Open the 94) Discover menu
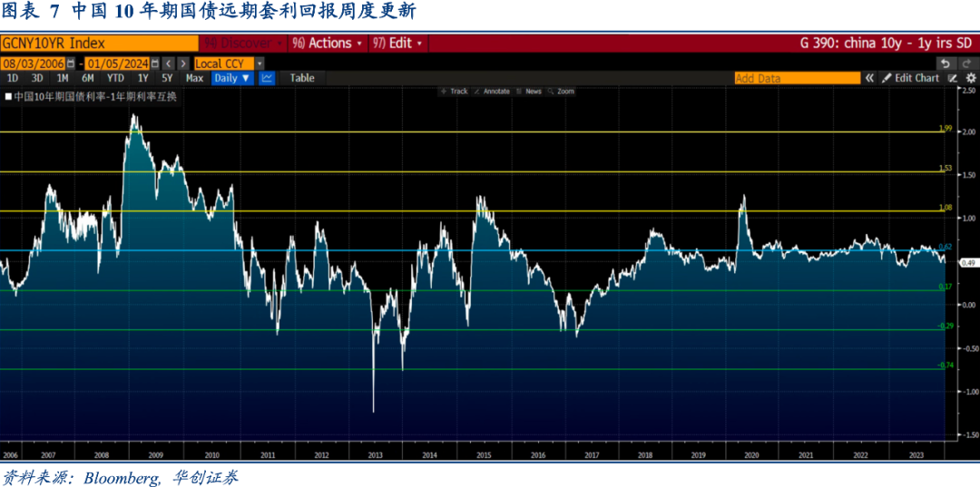The width and height of the screenshot is (980, 487). point(244,44)
